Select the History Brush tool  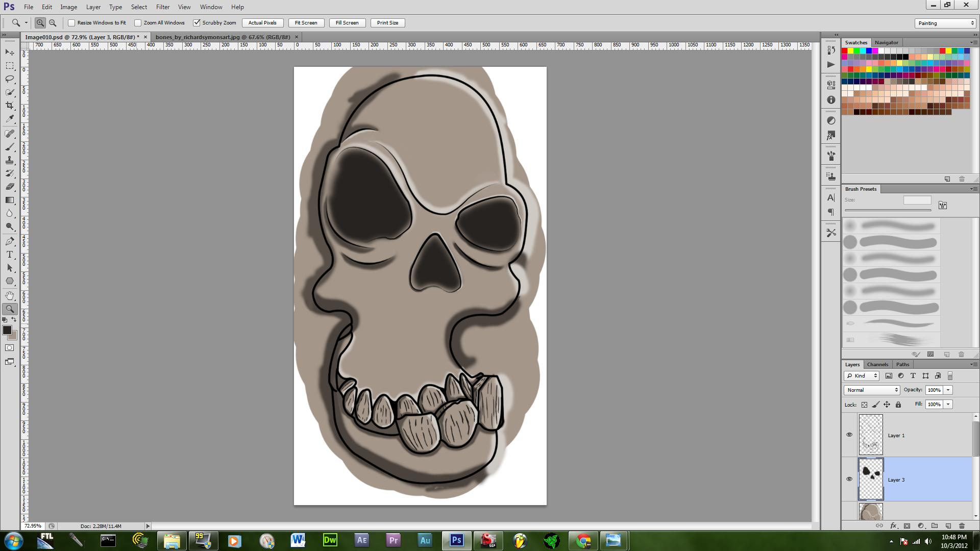click(10, 173)
